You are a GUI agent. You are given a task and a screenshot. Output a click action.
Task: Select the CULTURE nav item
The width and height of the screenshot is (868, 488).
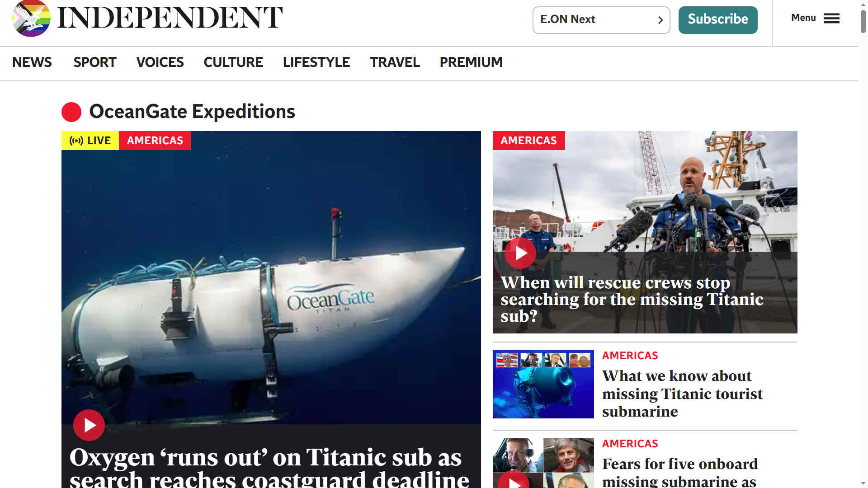click(x=233, y=62)
